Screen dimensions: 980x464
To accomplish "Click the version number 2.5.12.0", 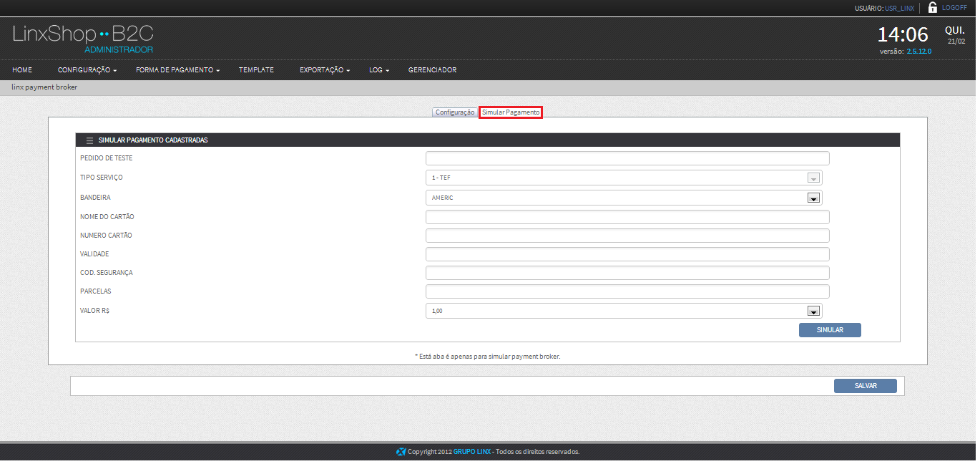I will (x=919, y=52).
